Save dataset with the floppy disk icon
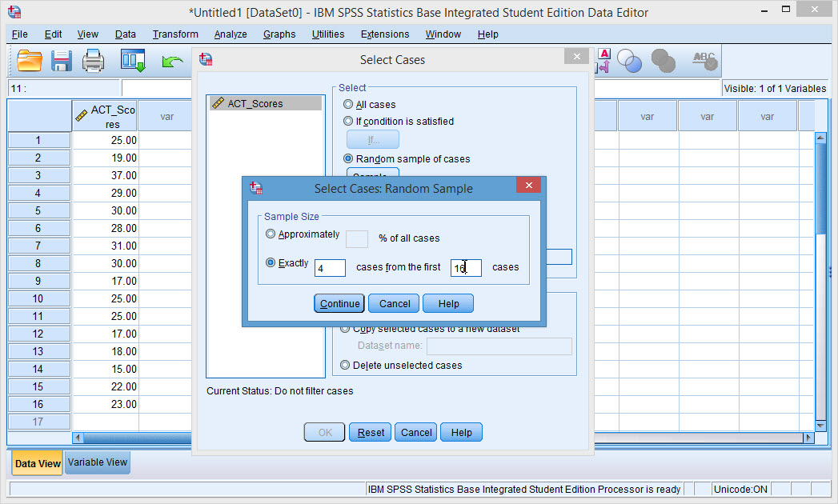This screenshot has height=504, width=838. (62, 60)
